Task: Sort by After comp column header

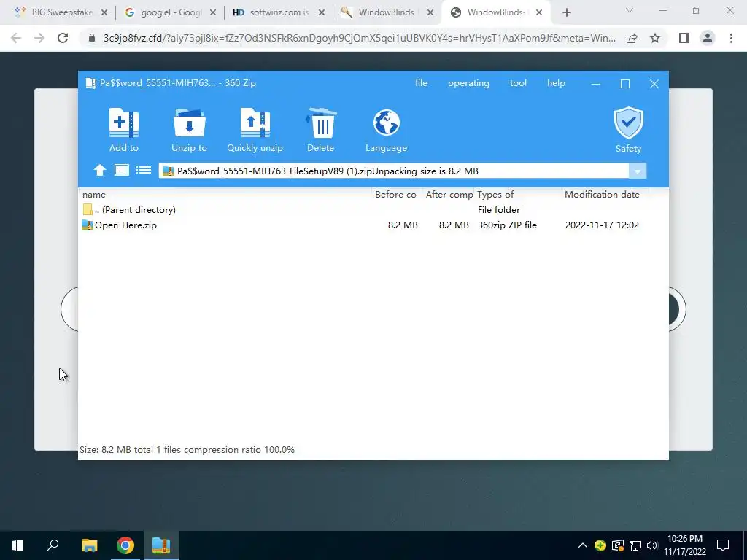Action: [x=449, y=194]
